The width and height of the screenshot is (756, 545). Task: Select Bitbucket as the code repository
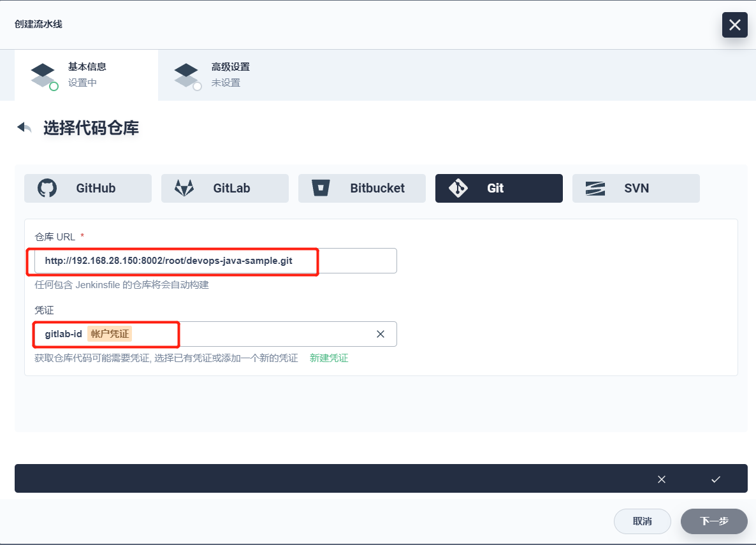(x=361, y=188)
